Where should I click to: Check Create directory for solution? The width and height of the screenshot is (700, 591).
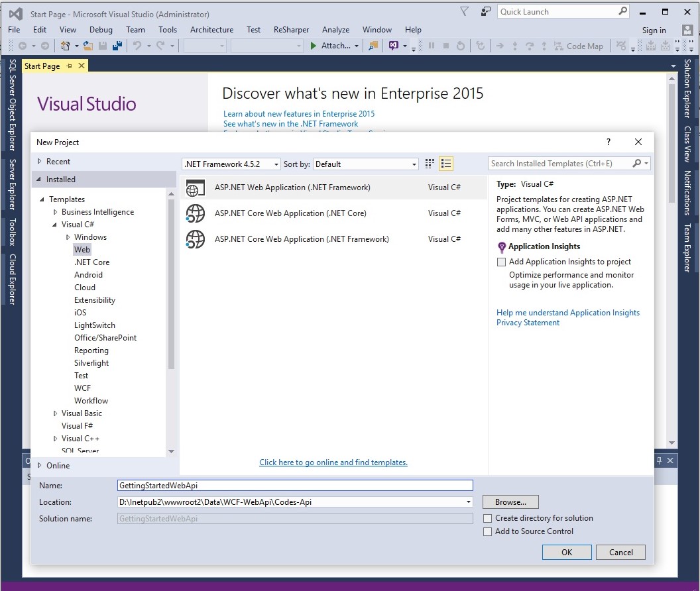tap(488, 518)
